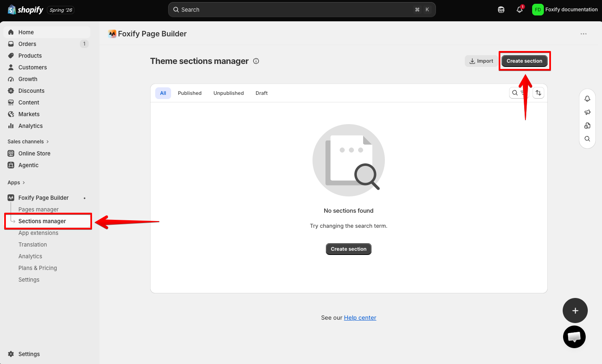The width and height of the screenshot is (602, 364).
Task: Click the Markets globe icon
Action: (11, 114)
